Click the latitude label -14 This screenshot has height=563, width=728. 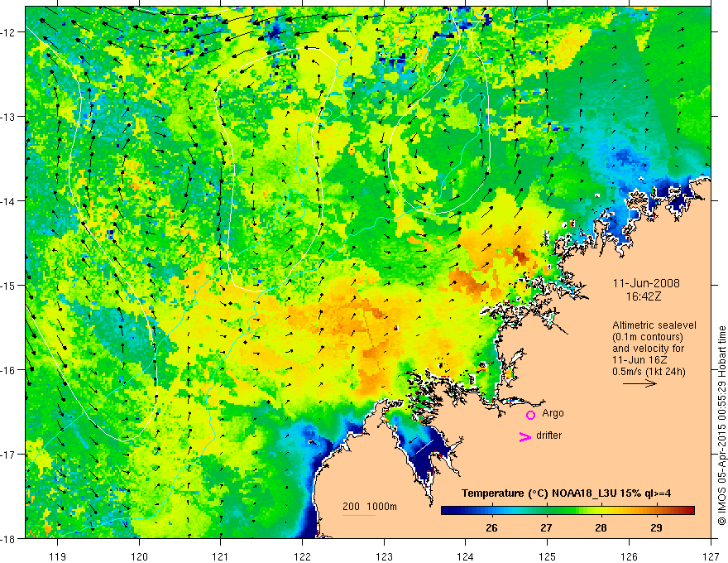(x=9, y=201)
